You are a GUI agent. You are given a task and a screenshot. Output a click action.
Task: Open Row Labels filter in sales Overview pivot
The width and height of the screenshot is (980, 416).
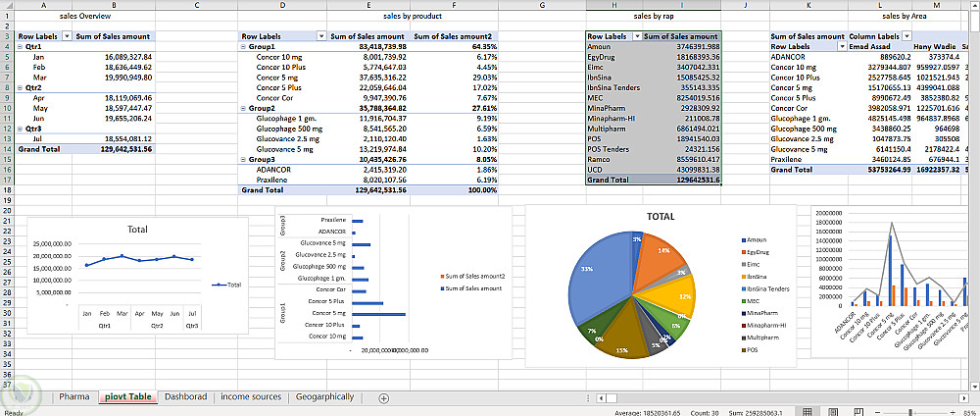[68, 36]
